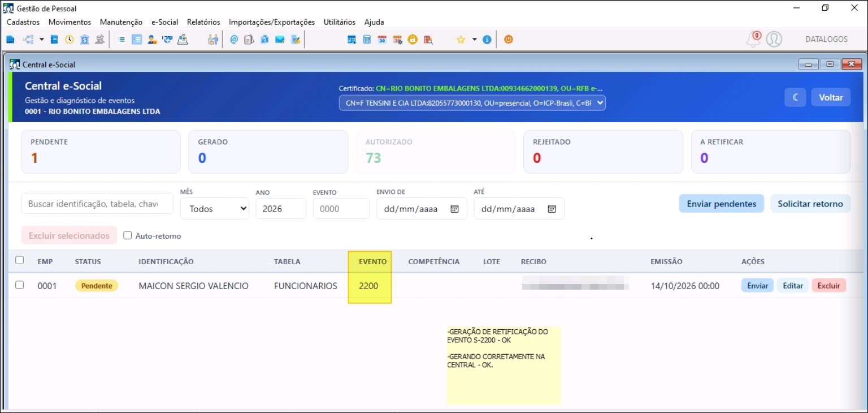Open the Relatórios menu
This screenshot has height=413, width=868.
pyautogui.click(x=203, y=22)
